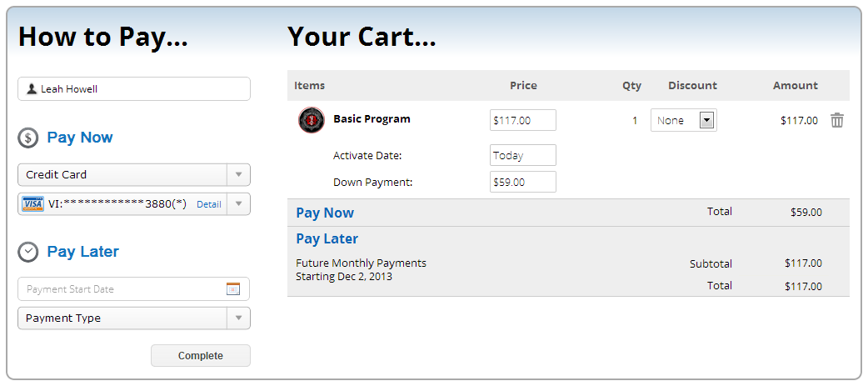Open the Credit Card payment method dropdown
This screenshot has height=386, width=868.
click(x=238, y=175)
